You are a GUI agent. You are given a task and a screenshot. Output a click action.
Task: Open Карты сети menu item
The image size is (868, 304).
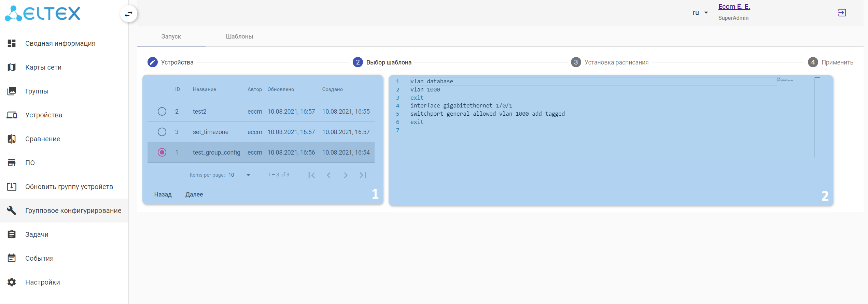(x=64, y=67)
